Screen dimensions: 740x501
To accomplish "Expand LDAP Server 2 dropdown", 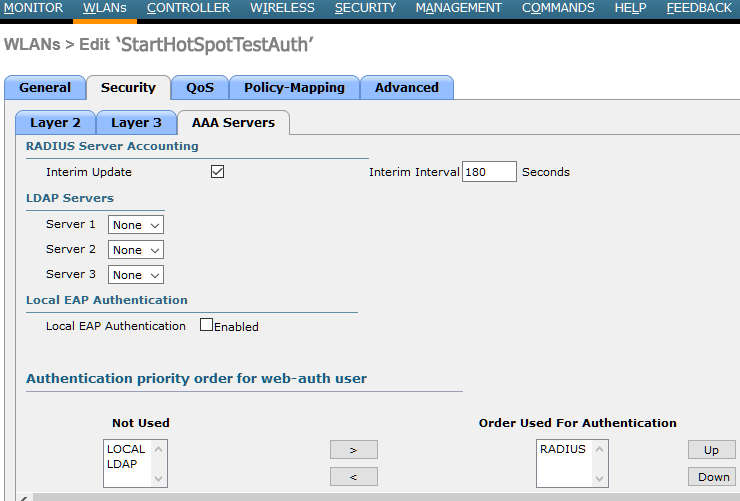I will pos(135,250).
